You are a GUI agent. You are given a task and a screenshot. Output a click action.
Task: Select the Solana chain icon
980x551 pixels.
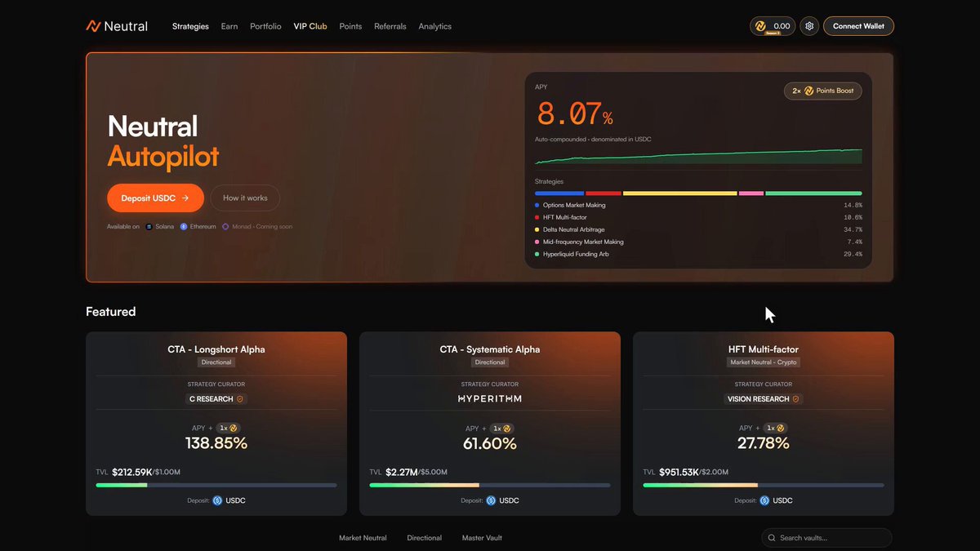pyautogui.click(x=149, y=226)
